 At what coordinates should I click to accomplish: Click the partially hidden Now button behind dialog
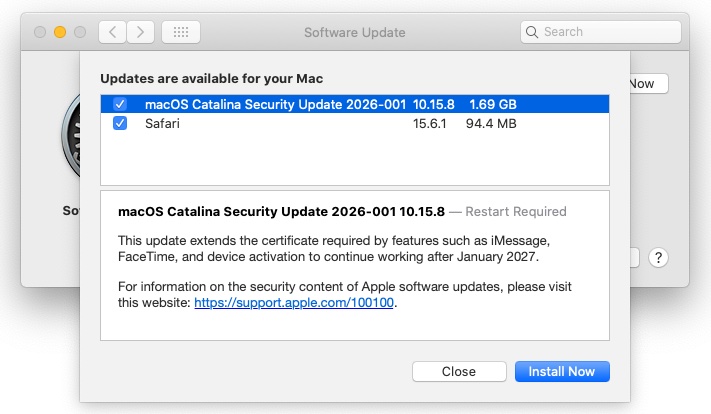(x=649, y=83)
